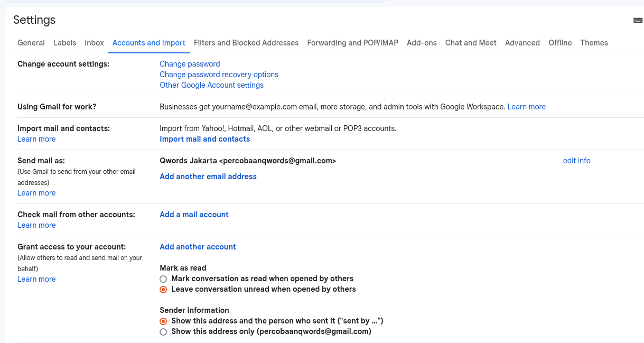The height and width of the screenshot is (343, 644).
Task: Click the Change password link
Action: [x=190, y=64]
